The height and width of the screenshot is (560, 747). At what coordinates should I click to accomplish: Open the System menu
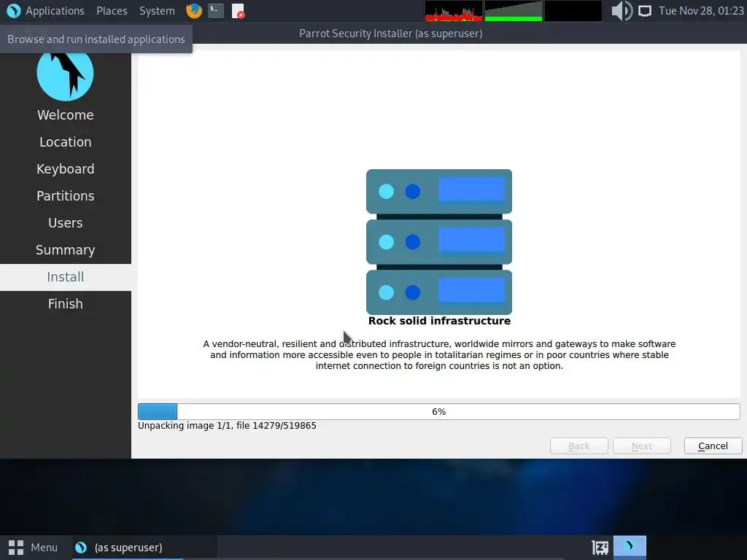[157, 10]
